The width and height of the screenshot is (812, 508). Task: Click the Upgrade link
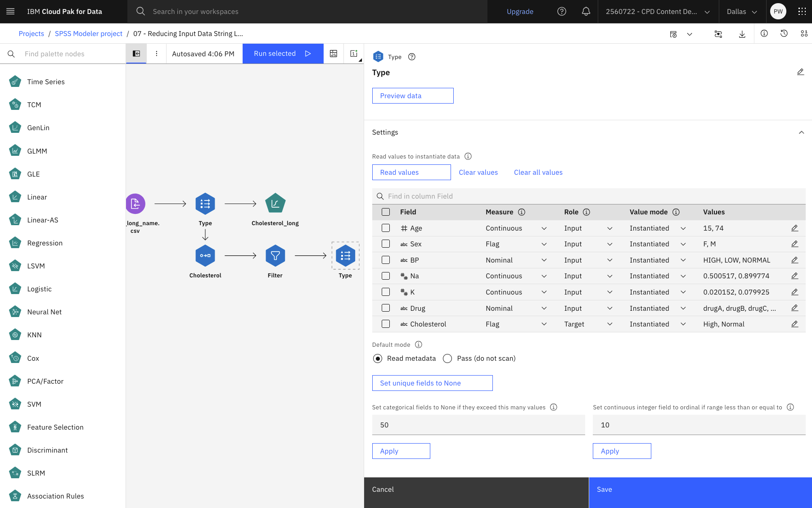(x=520, y=12)
